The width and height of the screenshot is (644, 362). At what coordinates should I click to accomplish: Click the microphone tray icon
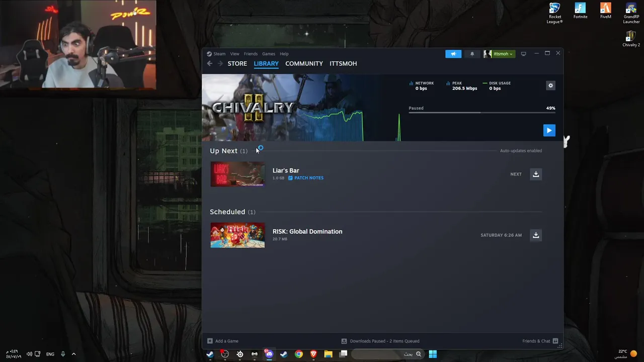coord(63,354)
